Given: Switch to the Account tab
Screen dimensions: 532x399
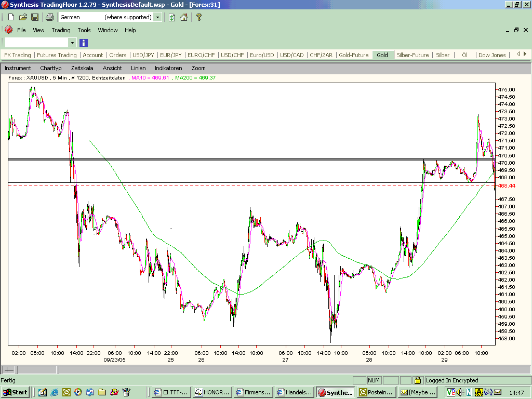Looking at the screenshot, I should click(x=93, y=55).
